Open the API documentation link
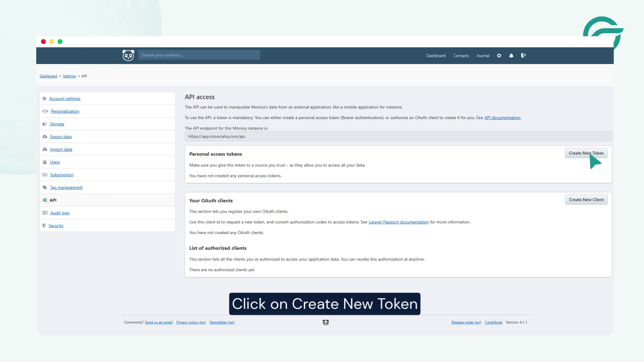The height and width of the screenshot is (362, 644). click(x=502, y=118)
